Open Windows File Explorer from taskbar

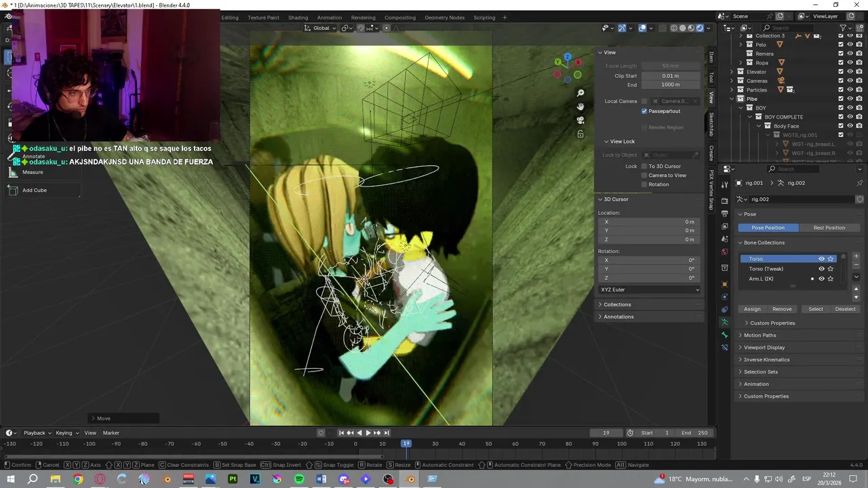tap(56, 479)
